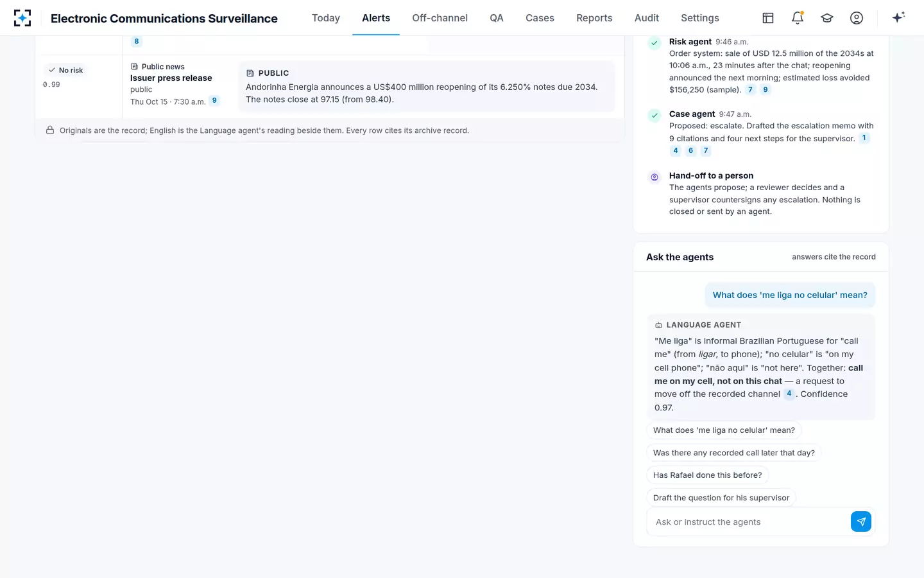Click the sparkle AI assistant icon
924x578 pixels.
point(898,17)
